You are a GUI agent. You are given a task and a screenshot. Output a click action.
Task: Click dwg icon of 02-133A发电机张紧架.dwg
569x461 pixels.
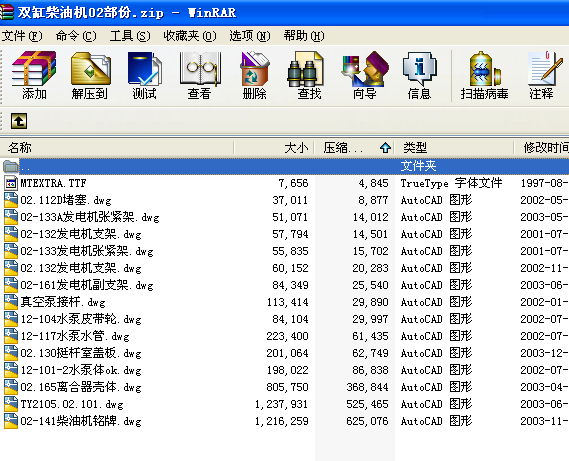[11, 217]
